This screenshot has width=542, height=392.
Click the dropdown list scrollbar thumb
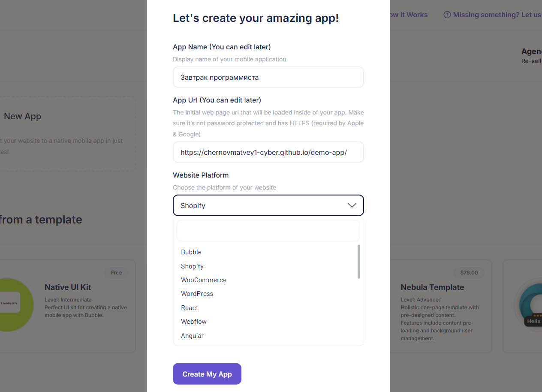359,262
